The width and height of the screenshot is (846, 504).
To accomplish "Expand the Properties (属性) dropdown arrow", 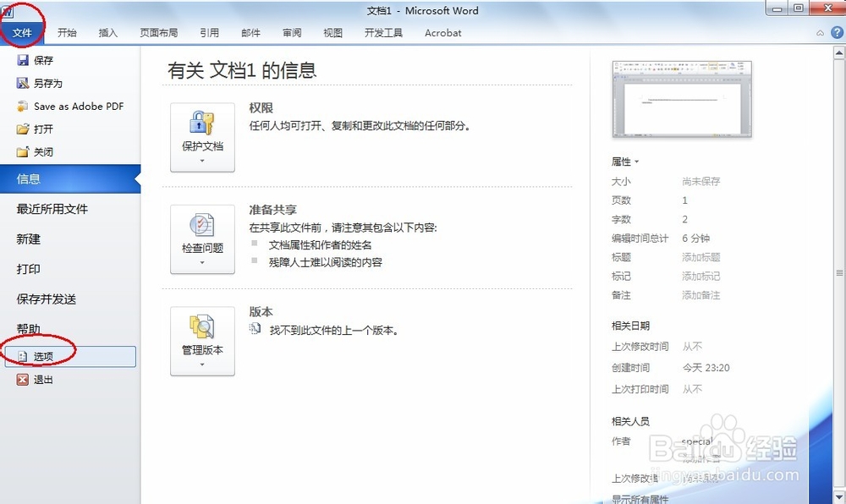I will [637, 162].
